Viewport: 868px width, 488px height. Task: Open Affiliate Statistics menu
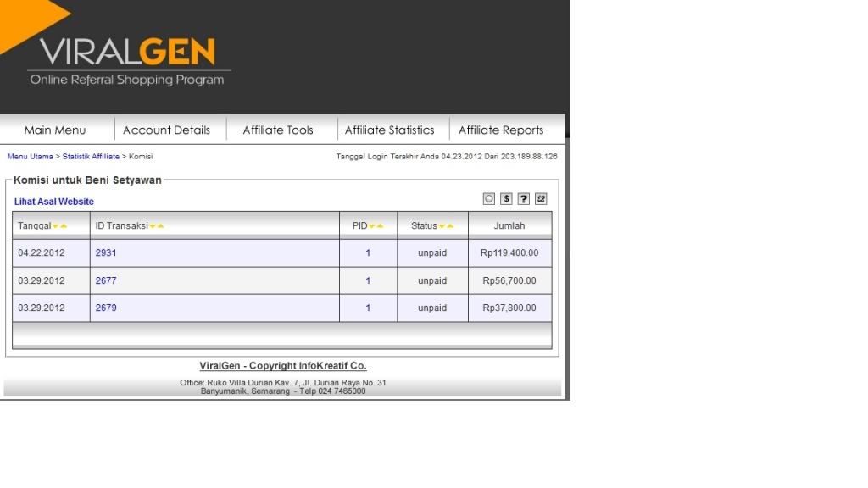click(x=390, y=130)
